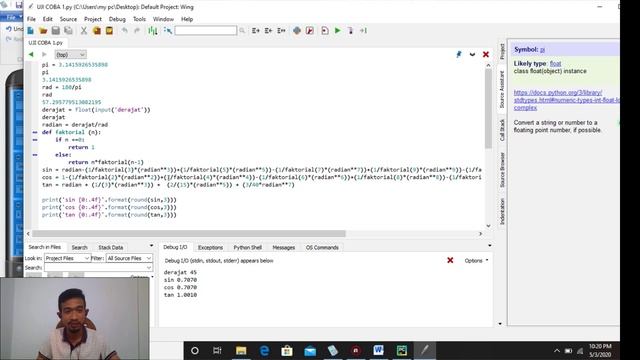Click the Symbol pi link

[x=542, y=49]
